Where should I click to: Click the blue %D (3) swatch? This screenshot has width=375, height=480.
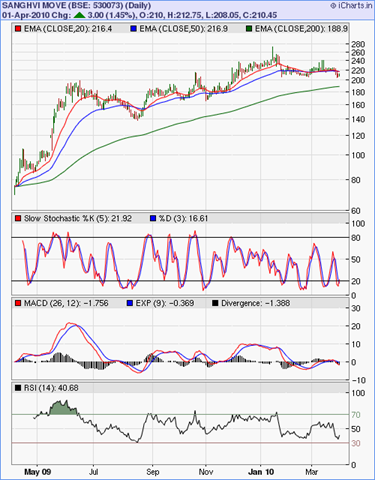[x=153, y=219]
